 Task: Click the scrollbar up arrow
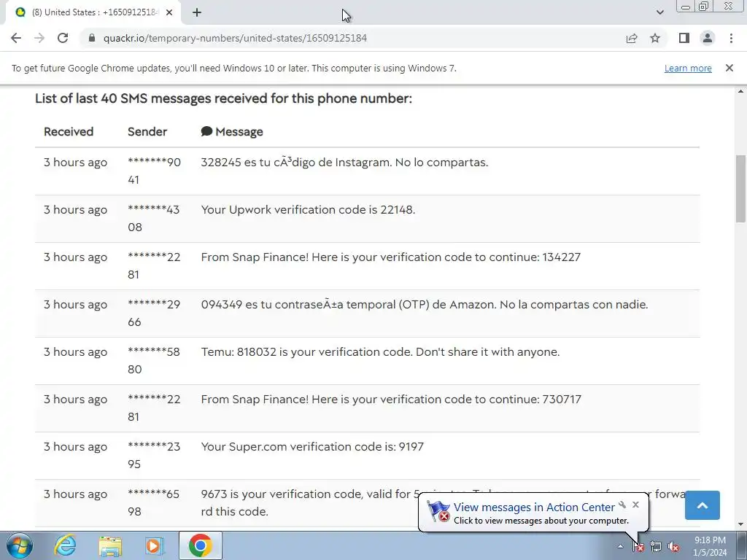click(740, 91)
